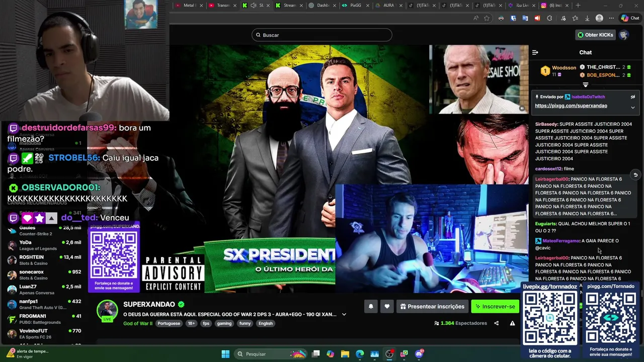Click Presentear inscrições button

[432, 306]
